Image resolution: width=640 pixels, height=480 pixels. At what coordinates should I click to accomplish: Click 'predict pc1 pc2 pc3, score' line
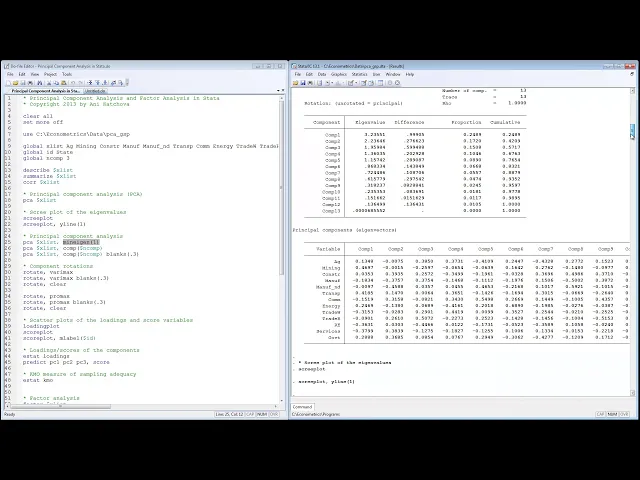[x=66, y=362]
